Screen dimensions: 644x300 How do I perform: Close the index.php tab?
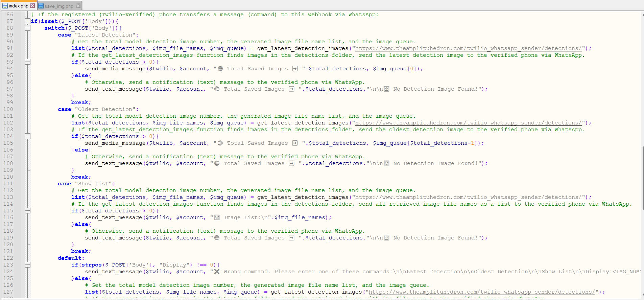pyautogui.click(x=32, y=6)
